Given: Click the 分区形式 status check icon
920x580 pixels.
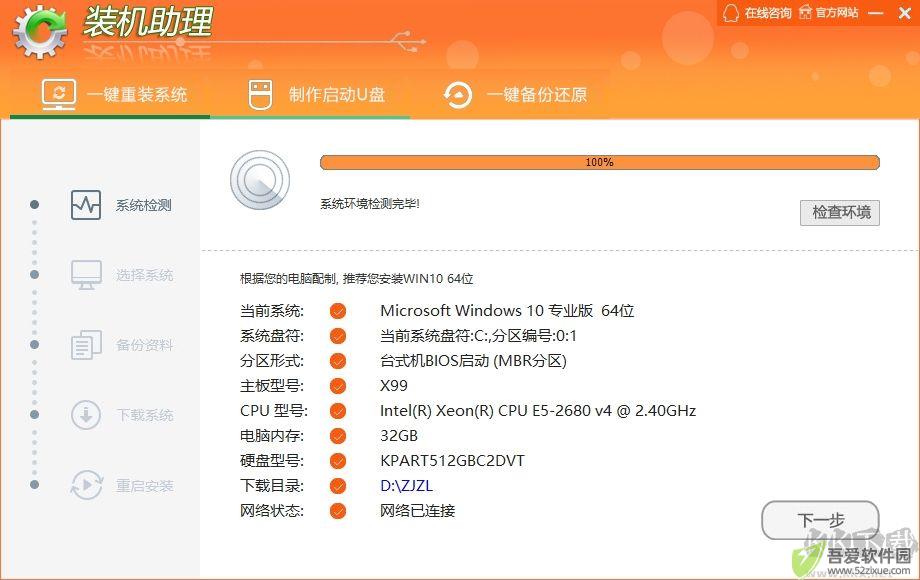Looking at the screenshot, I should 338,361.
